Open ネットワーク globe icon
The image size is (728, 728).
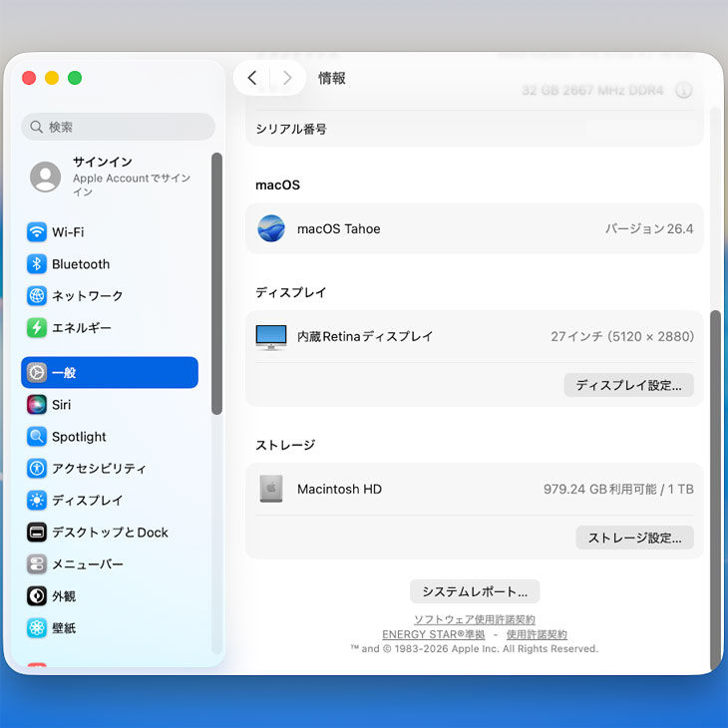click(37, 296)
